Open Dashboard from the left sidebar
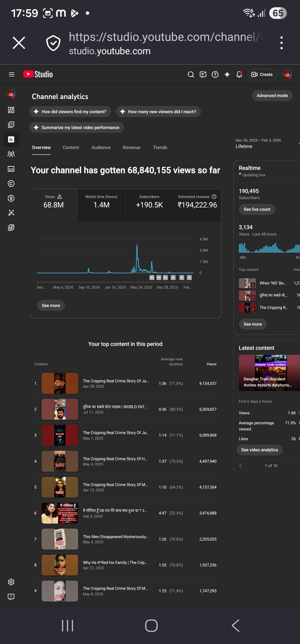This screenshot has width=300, height=644. 11,110
